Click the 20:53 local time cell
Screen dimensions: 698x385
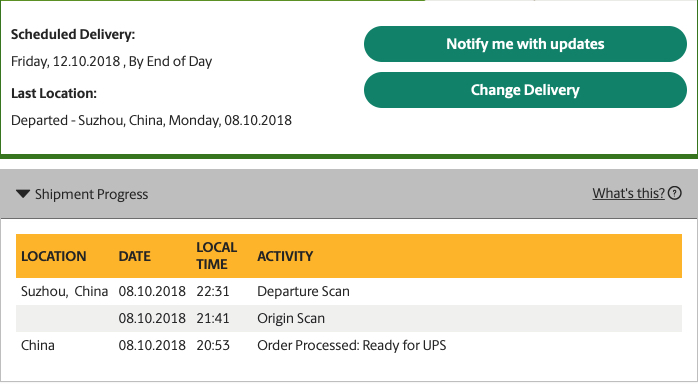pyautogui.click(x=213, y=345)
